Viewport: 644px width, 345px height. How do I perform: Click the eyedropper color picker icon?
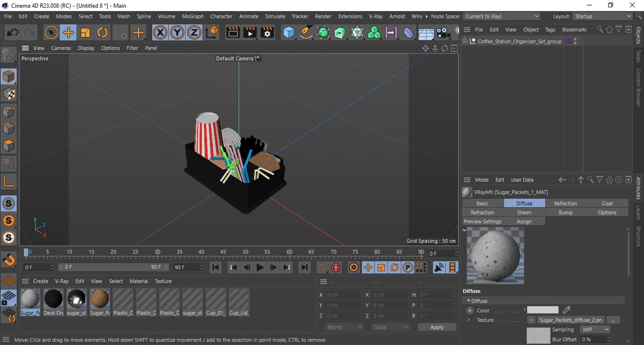[567, 310]
